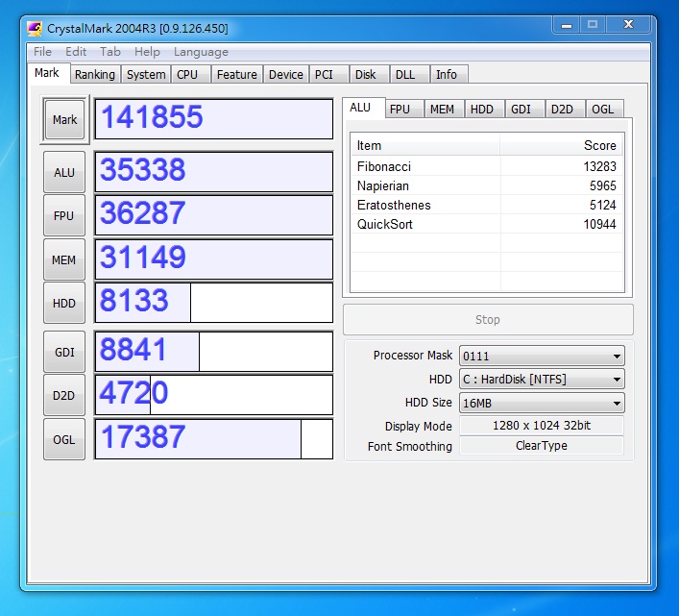Run the HDD benchmark button
The height and width of the screenshot is (616, 679).
coord(64,304)
